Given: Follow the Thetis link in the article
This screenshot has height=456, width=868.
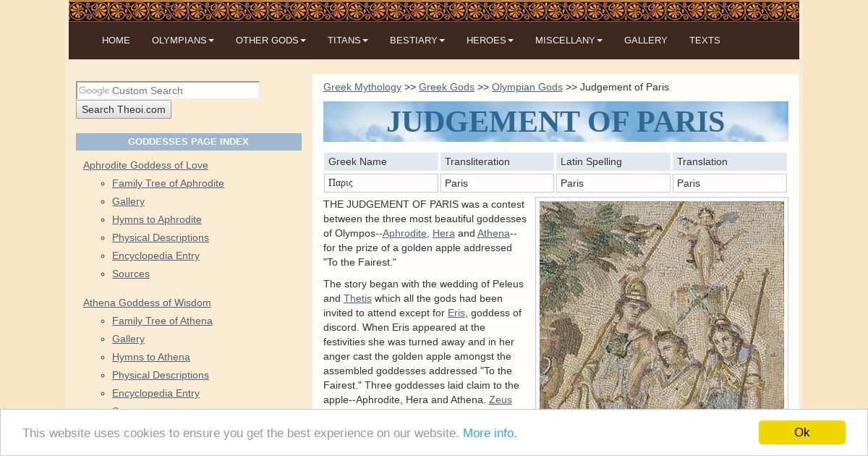Looking at the screenshot, I should [357, 298].
